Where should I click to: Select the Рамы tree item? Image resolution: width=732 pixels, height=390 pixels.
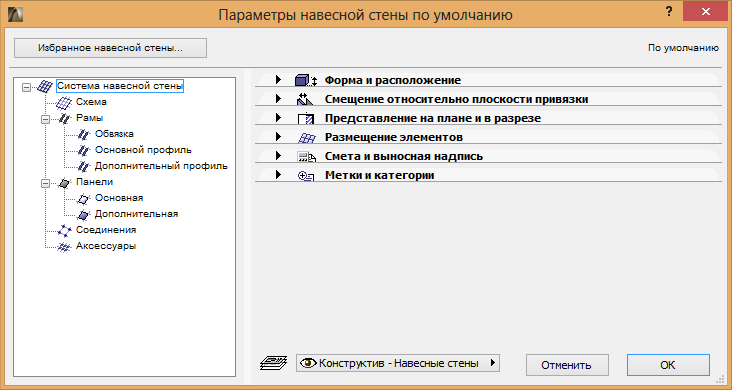click(x=90, y=118)
